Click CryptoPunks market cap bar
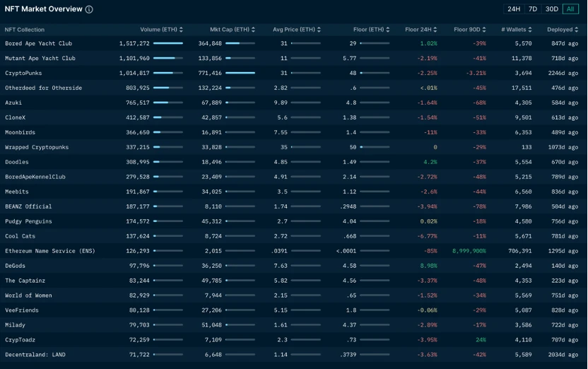 (x=240, y=74)
